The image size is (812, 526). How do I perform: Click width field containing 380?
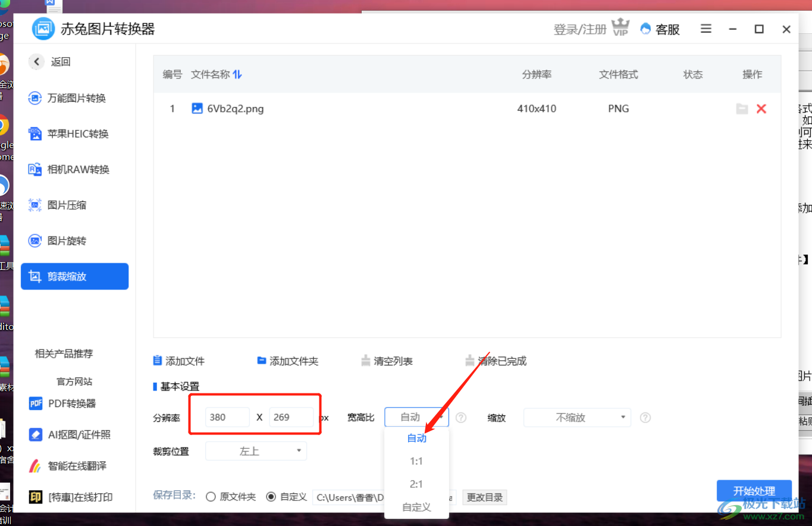(228, 417)
